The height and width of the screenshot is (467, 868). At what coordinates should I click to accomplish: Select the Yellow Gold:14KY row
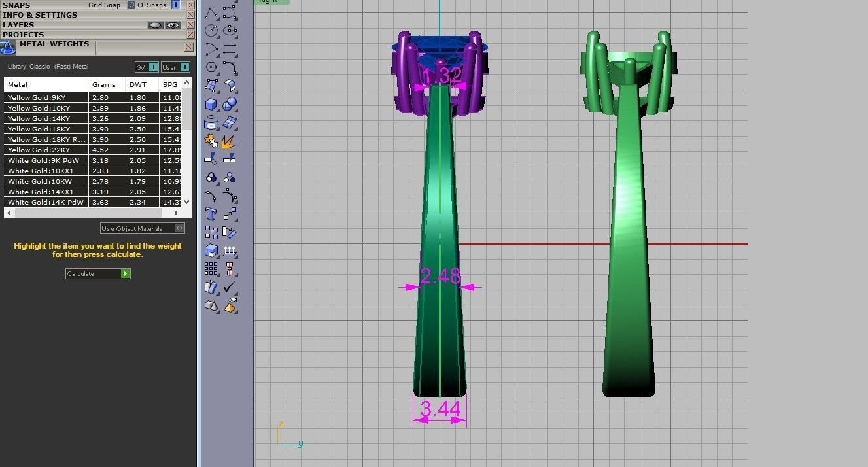93,118
